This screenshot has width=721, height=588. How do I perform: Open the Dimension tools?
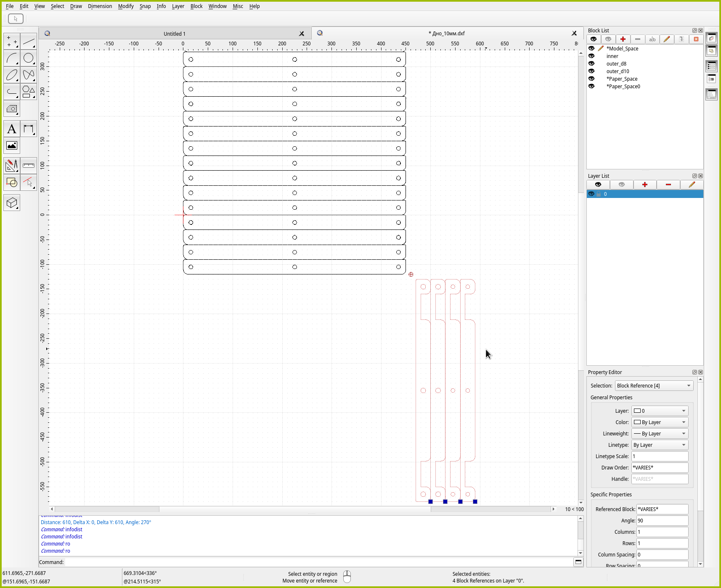(x=29, y=129)
